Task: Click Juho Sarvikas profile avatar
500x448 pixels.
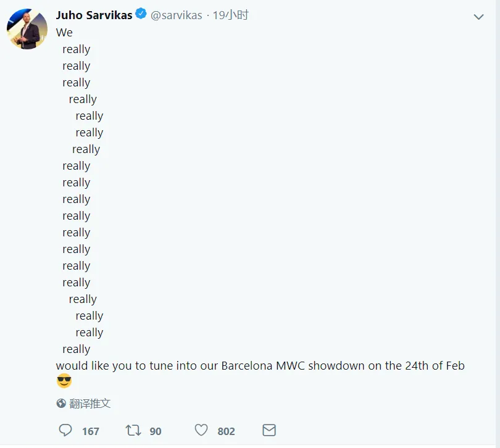Action: click(x=27, y=29)
